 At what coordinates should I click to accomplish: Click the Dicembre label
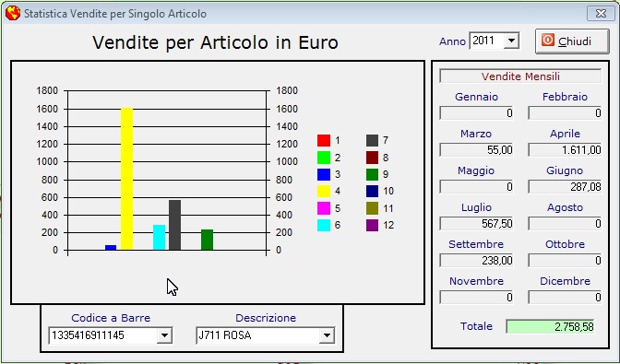tap(565, 281)
